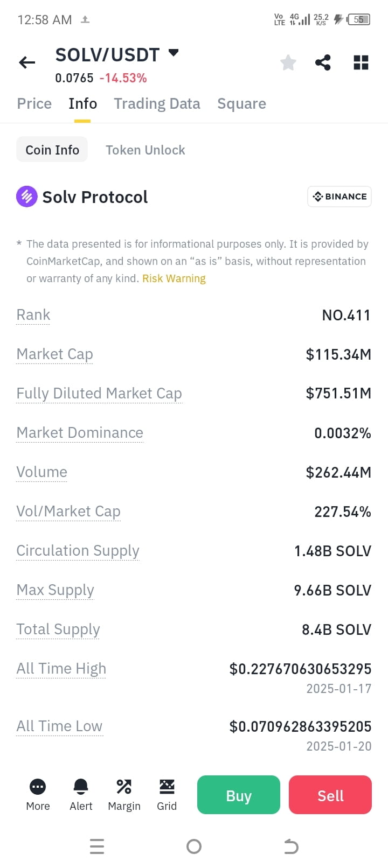Select the Coin Info sub-tab

tap(52, 150)
